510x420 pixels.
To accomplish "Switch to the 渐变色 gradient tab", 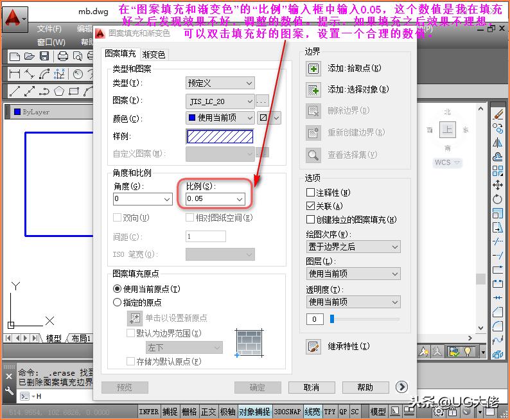I will 154,55.
